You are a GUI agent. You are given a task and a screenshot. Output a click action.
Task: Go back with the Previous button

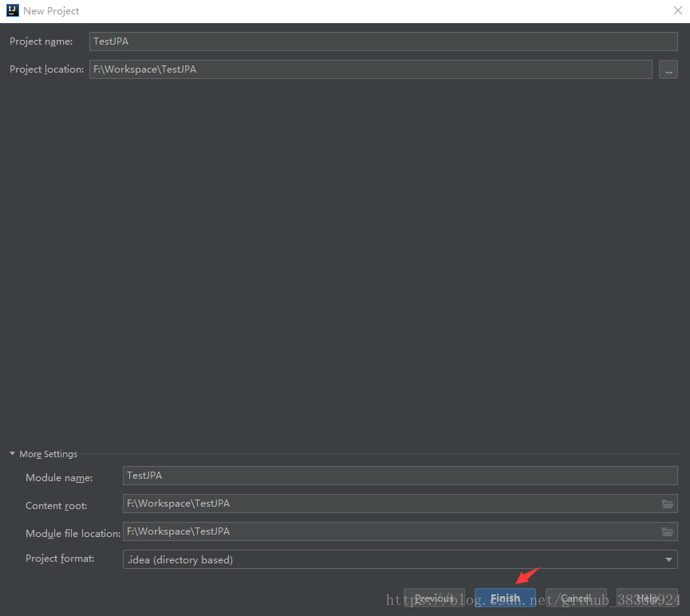(x=434, y=598)
